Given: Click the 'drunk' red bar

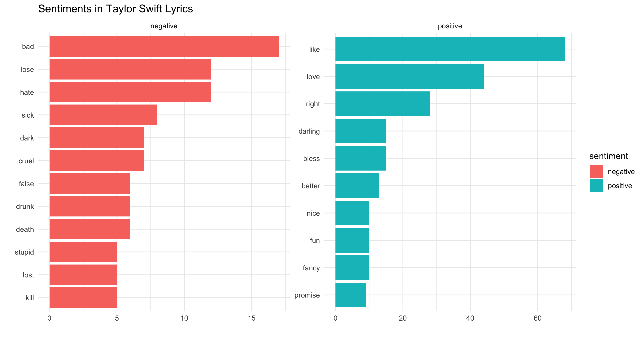Looking at the screenshot, I should point(90,206).
